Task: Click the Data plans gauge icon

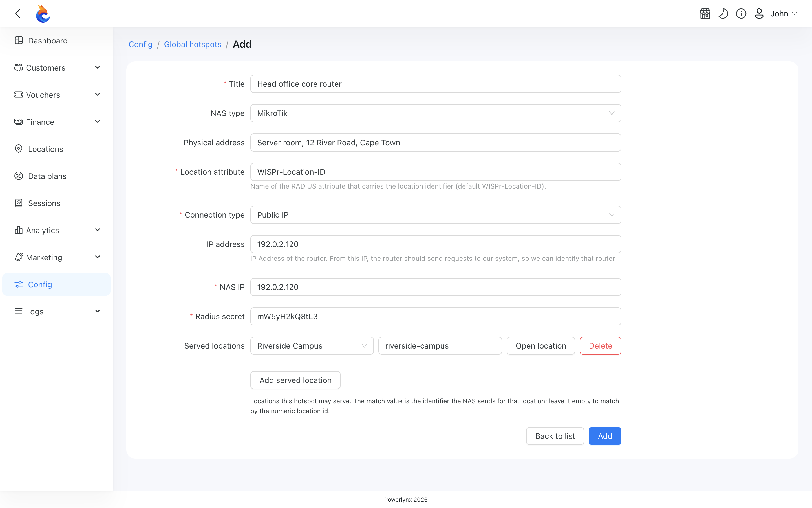Action: pos(19,176)
